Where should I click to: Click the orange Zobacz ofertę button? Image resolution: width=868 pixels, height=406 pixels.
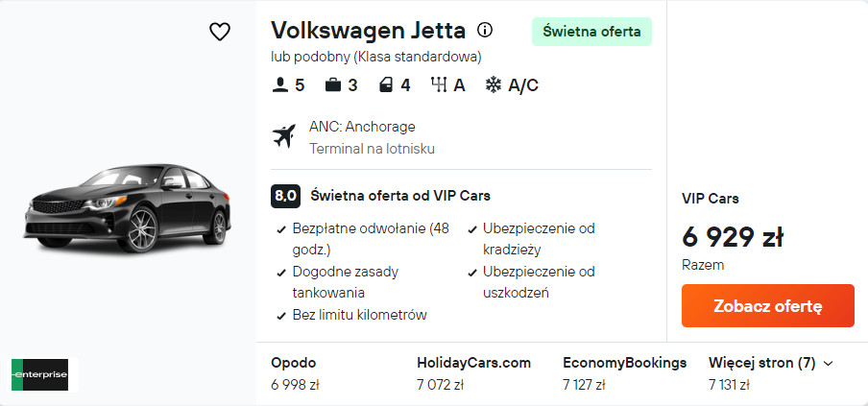point(768,306)
